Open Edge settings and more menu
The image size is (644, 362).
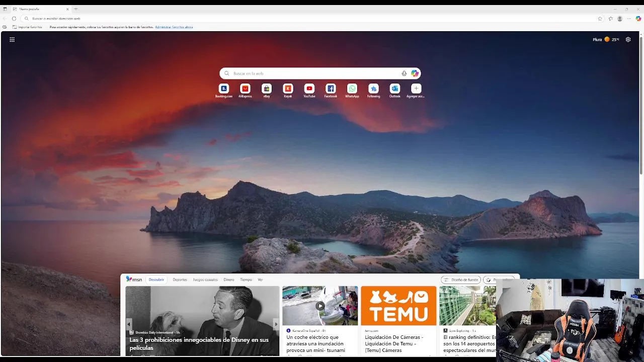629,19
